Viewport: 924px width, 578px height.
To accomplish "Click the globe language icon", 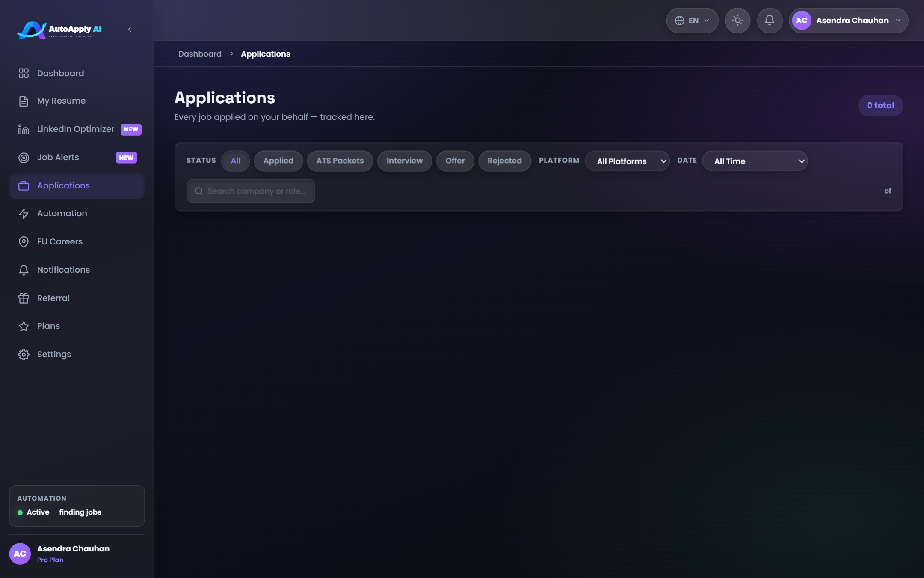I will (x=679, y=21).
